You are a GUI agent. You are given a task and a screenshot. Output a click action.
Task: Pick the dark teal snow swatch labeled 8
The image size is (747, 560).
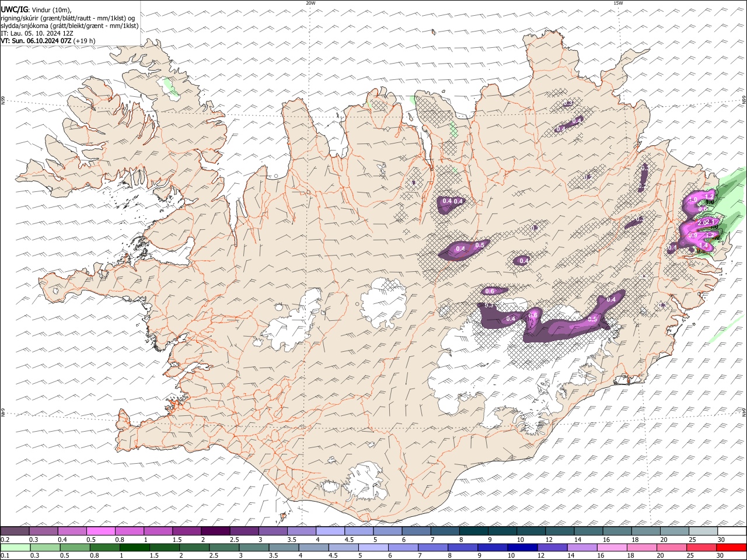point(474,531)
